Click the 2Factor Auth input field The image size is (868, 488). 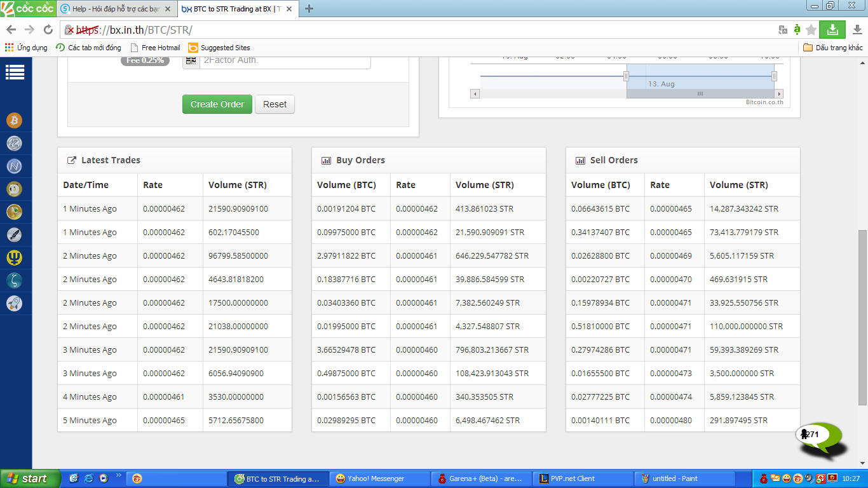pos(284,60)
